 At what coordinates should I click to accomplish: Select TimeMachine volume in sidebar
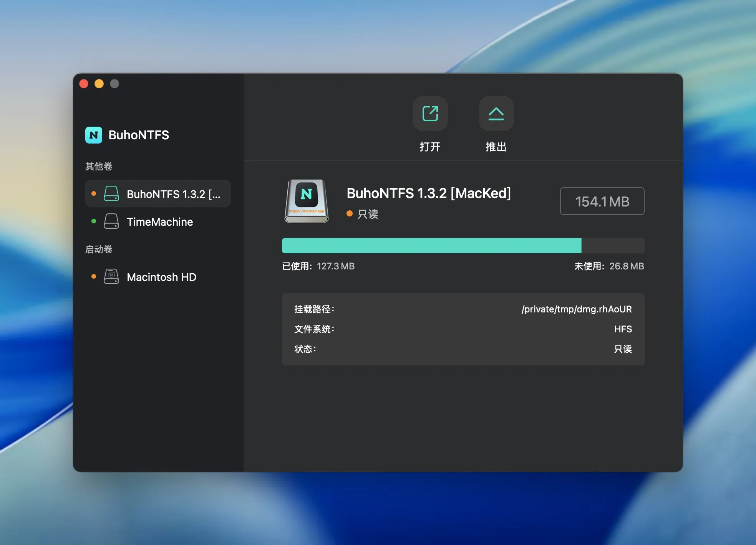click(160, 222)
